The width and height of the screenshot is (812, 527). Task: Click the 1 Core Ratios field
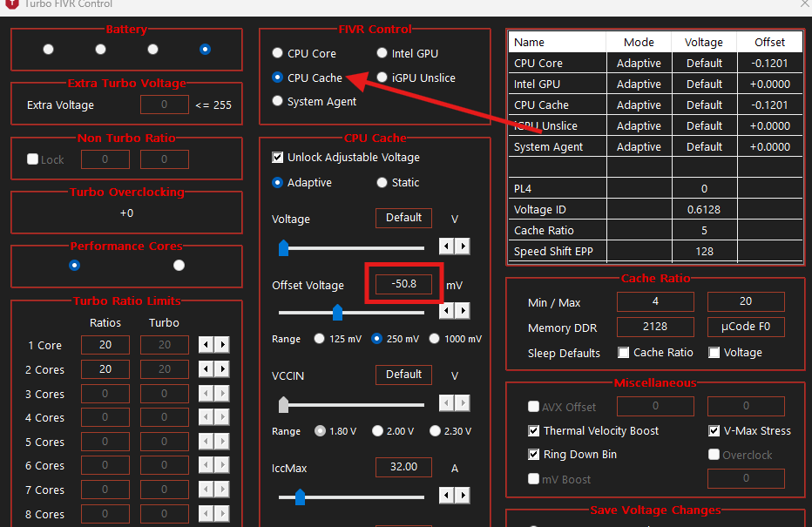105,345
